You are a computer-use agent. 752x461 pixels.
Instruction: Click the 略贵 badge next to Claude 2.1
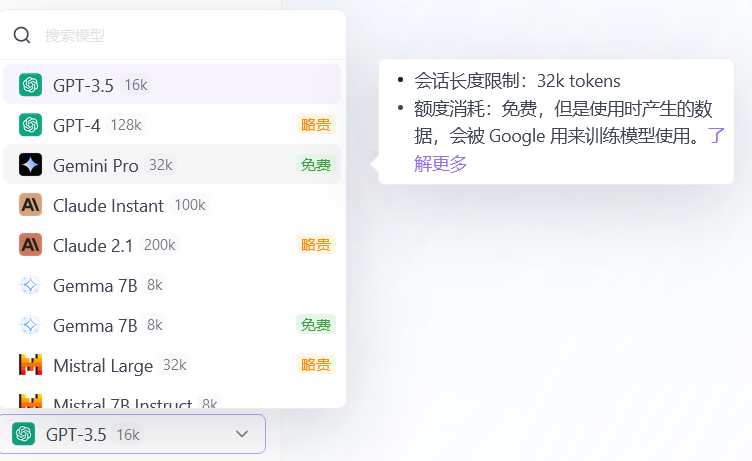tap(316, 245)
